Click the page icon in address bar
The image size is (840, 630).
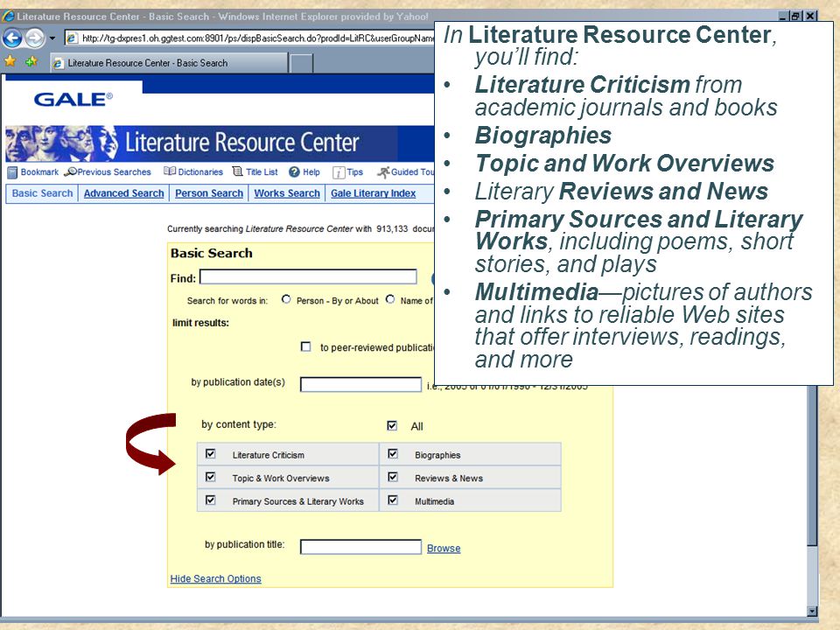72,38
